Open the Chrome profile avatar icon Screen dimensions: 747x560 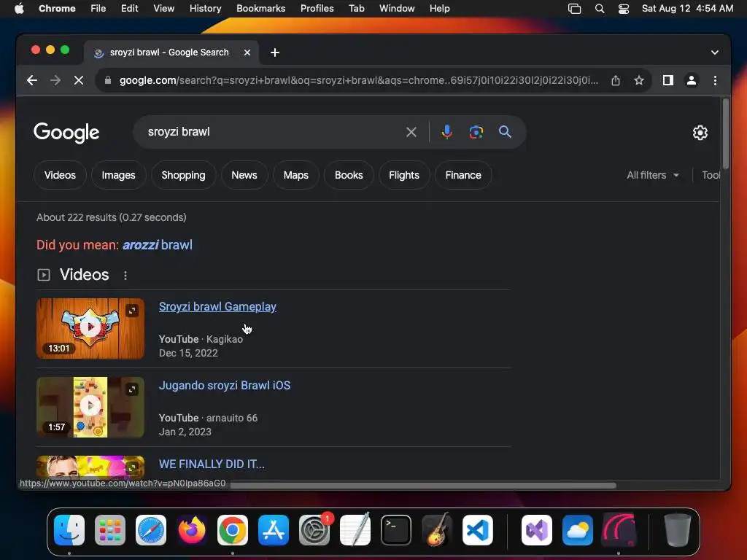point(692,80)
